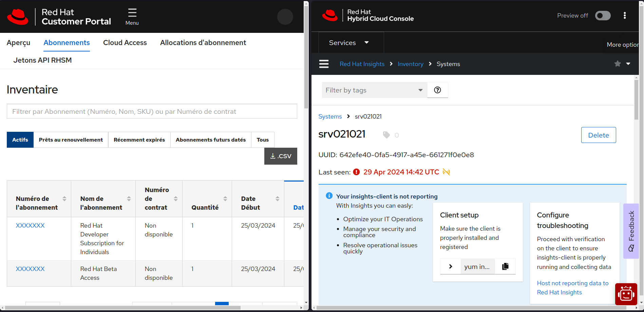Open the Red Hat Insights breadcrumb link

pyautogui.click(x=362, y=64)
